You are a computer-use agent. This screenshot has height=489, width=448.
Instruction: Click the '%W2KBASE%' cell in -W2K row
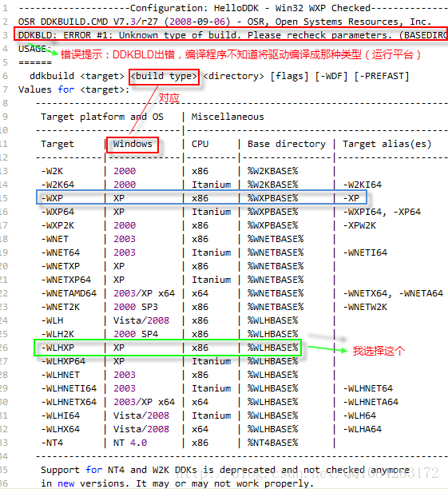tap(273, 171)
